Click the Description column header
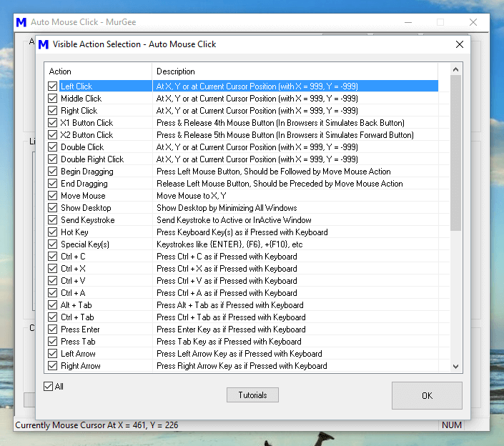This screenshot has width=504, height=446. (295, 71)
